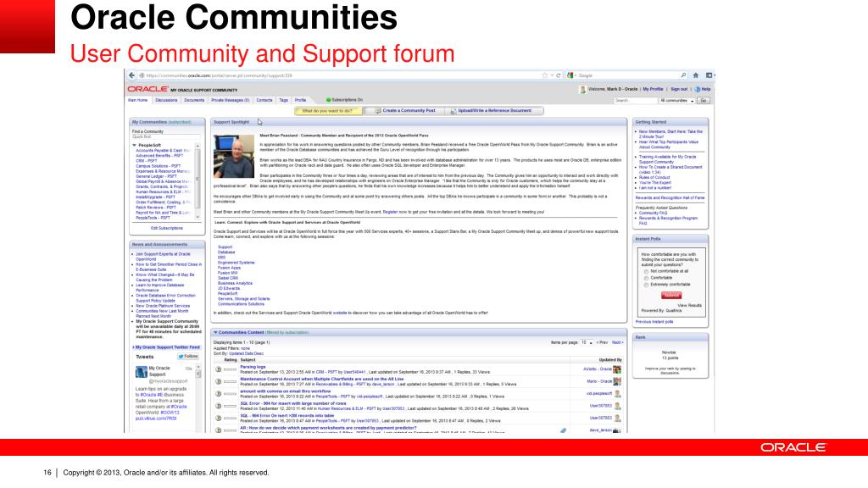Screen dimensions: 868x488
Task: Click the Twitter Follow button
Action: 188,357
